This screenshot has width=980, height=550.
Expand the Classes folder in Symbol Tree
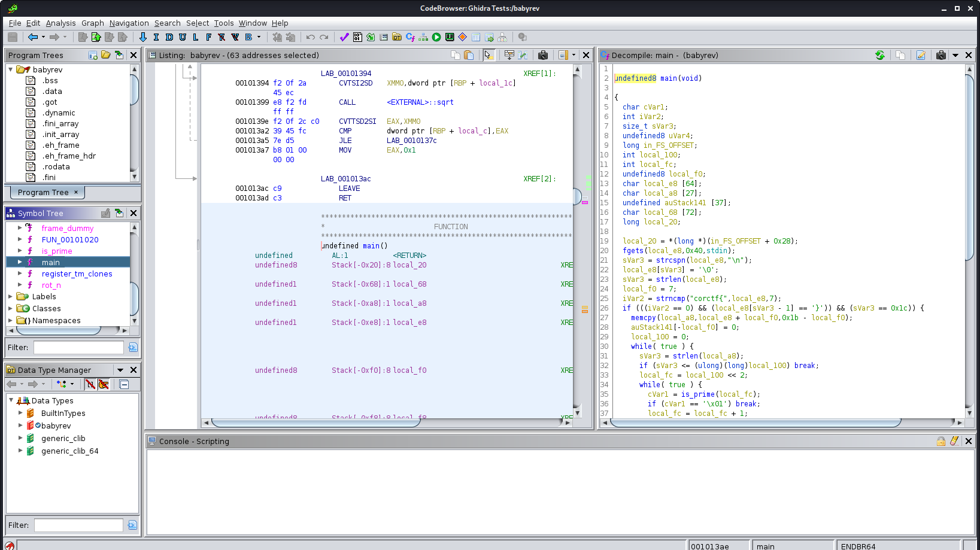coord(10,308)
